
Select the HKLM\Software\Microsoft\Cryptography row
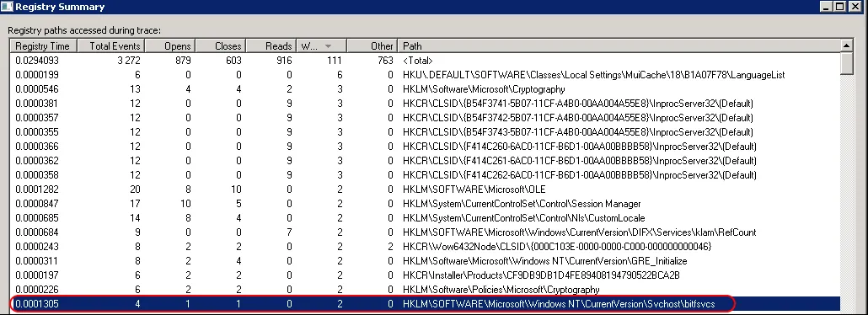425,89
